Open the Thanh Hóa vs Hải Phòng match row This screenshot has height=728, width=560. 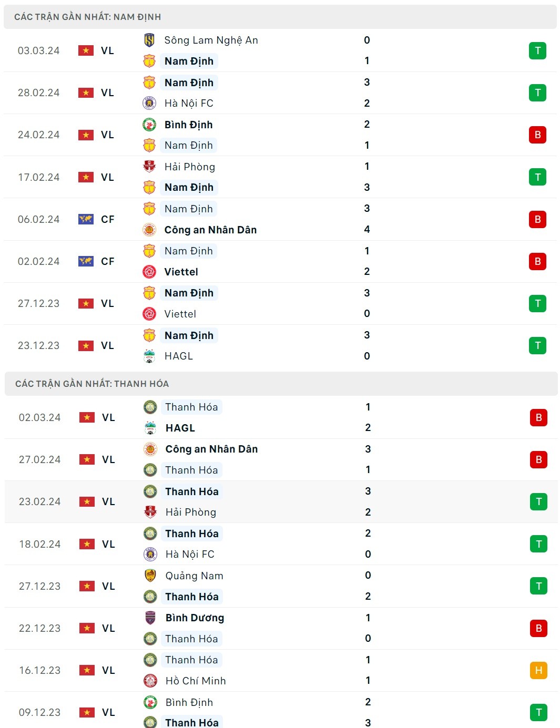(x=279, y=501)
